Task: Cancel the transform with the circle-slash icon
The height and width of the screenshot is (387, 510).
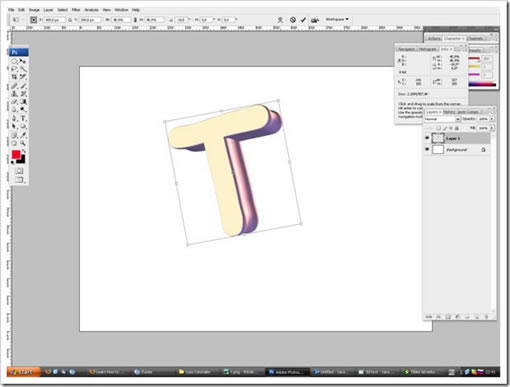Action: pyautogui.click(x=293, y=20)
